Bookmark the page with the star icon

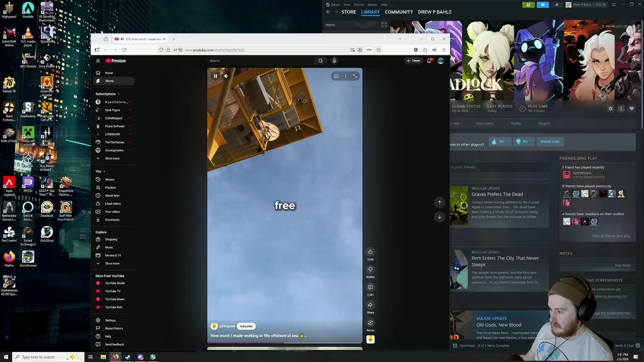click(378, 50)
